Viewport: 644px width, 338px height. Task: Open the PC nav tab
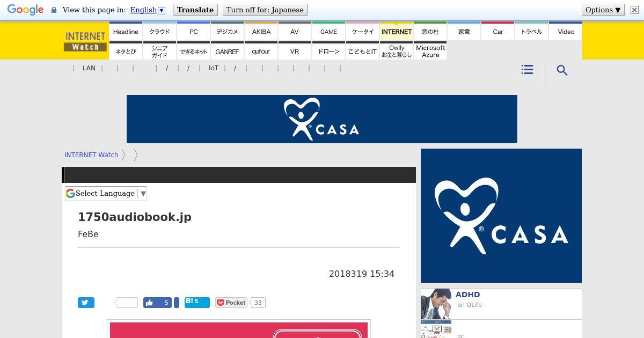193,32
